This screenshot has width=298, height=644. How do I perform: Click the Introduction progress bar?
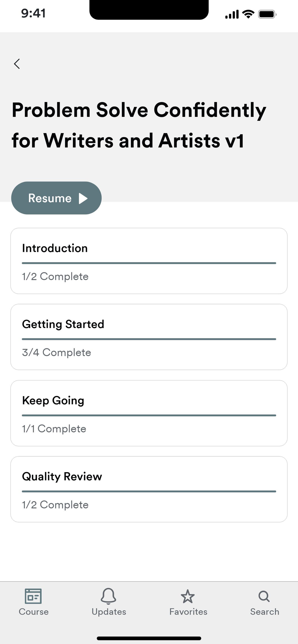pyautogui.click(x=149, y=263)
